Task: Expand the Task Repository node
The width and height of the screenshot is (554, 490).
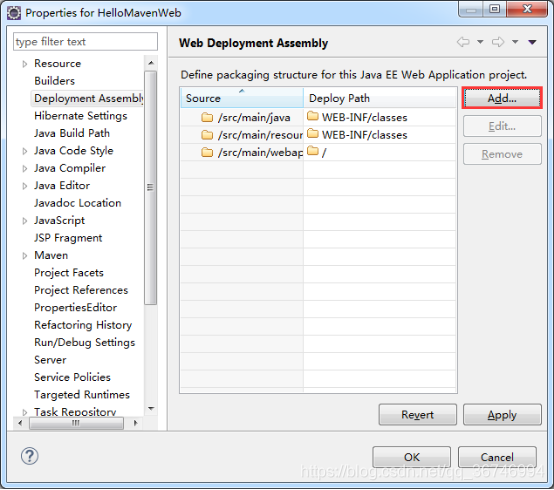Action: click(x=25, y=412)
